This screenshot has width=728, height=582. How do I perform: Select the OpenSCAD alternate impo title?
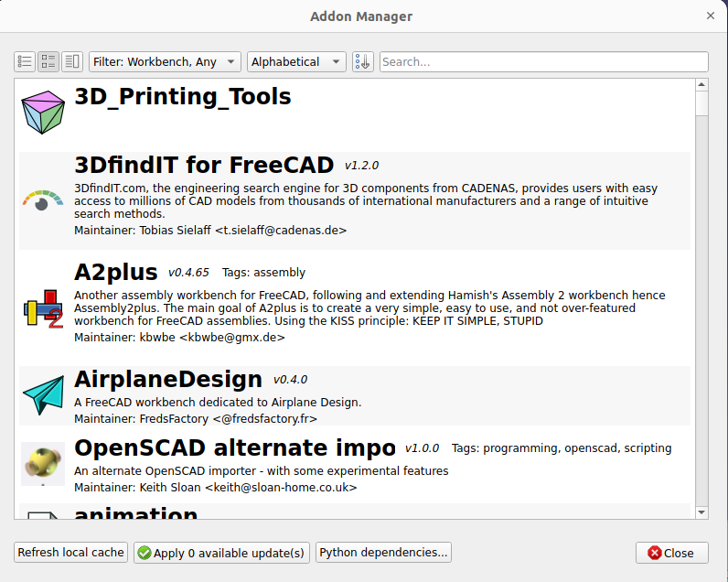point(235,447)
